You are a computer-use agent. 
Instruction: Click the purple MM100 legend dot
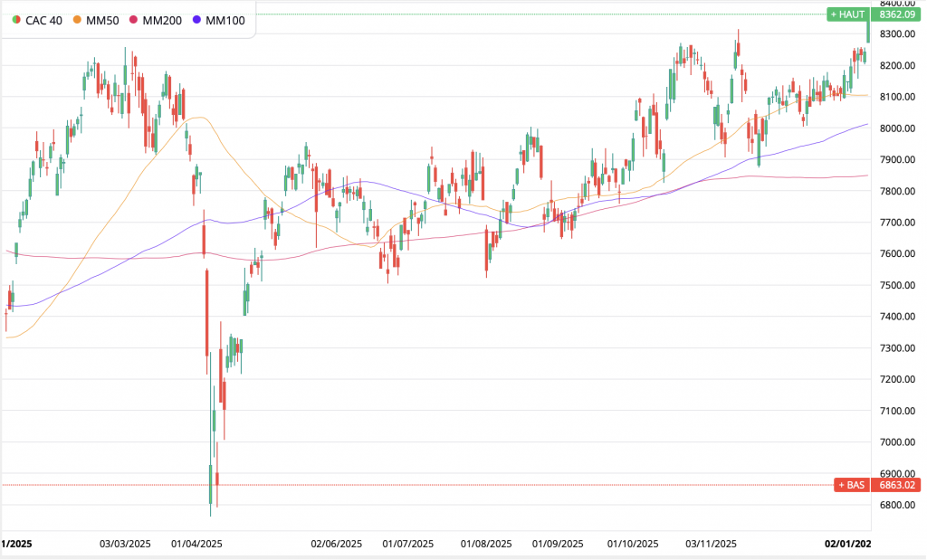196,20
